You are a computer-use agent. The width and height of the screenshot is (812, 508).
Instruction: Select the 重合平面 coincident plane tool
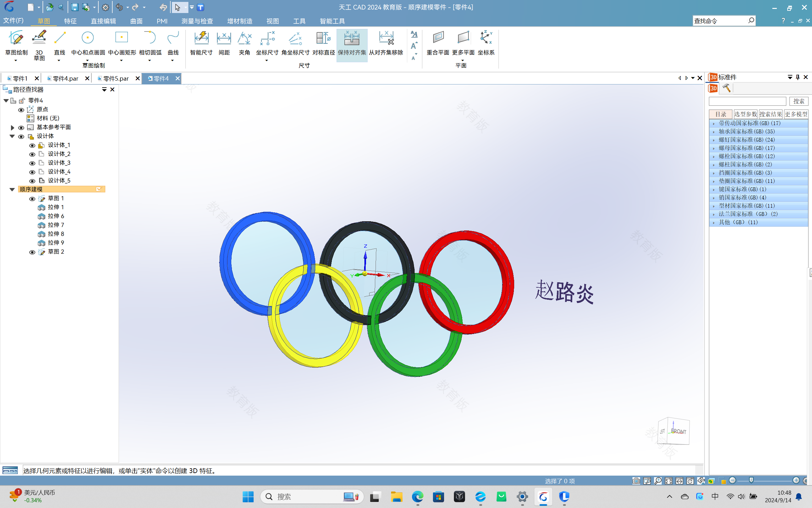pyautogui.click(x=438, y=43)
